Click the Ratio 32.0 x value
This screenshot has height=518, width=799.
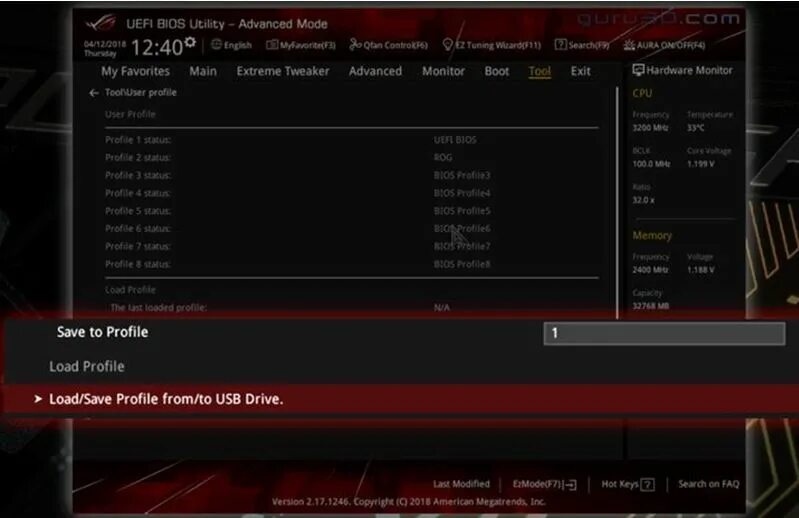644,200
